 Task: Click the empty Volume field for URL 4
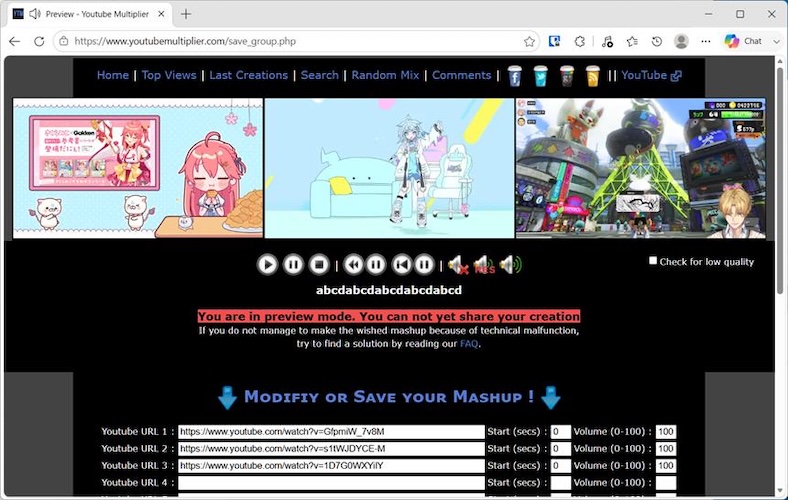(x=666, y=483)
